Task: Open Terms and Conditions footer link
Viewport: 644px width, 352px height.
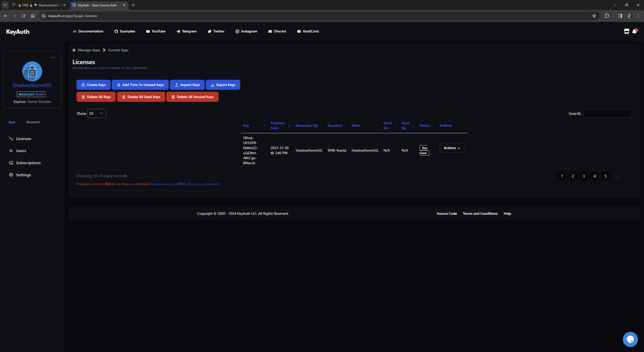Action: coord(480,213)
